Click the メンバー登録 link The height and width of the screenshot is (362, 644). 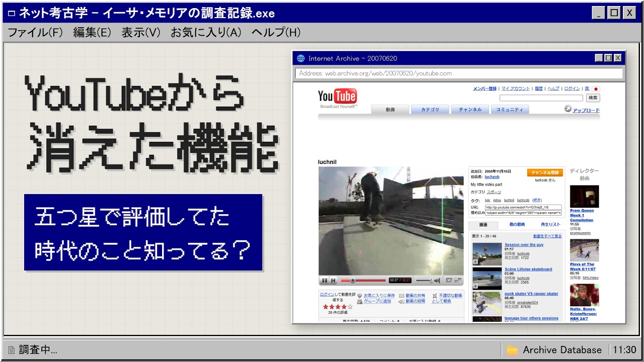[x=485, y=88]
